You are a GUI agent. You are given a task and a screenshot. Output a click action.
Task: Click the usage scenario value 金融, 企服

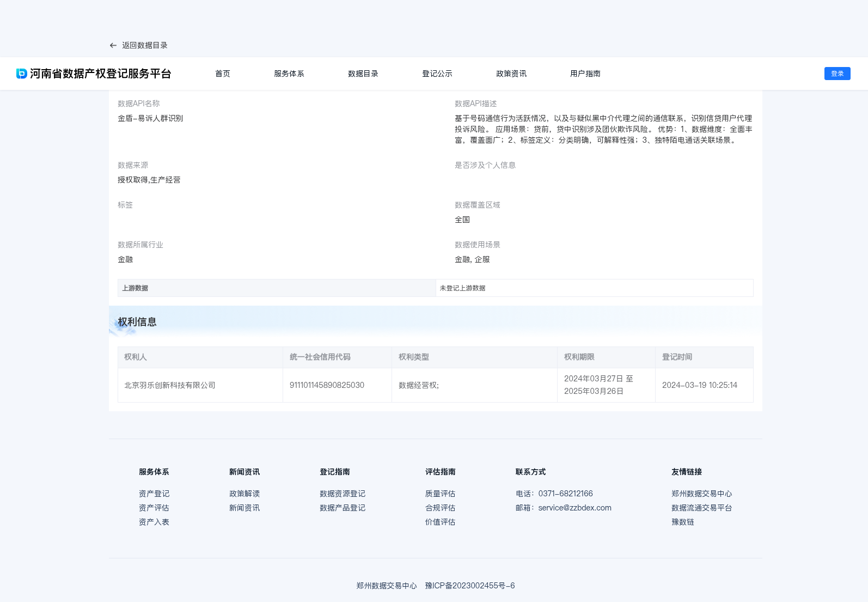(472, 259)
